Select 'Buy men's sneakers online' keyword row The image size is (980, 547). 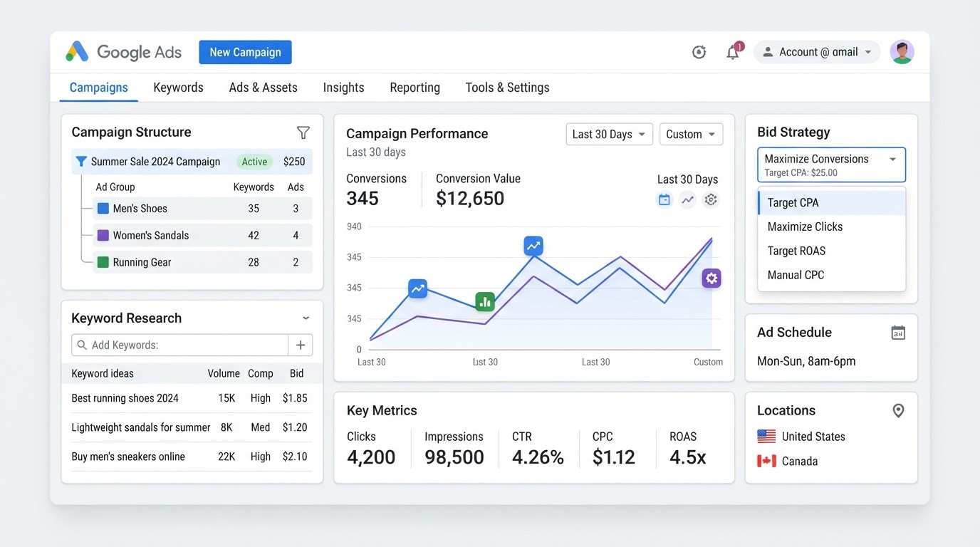point(192,457)
